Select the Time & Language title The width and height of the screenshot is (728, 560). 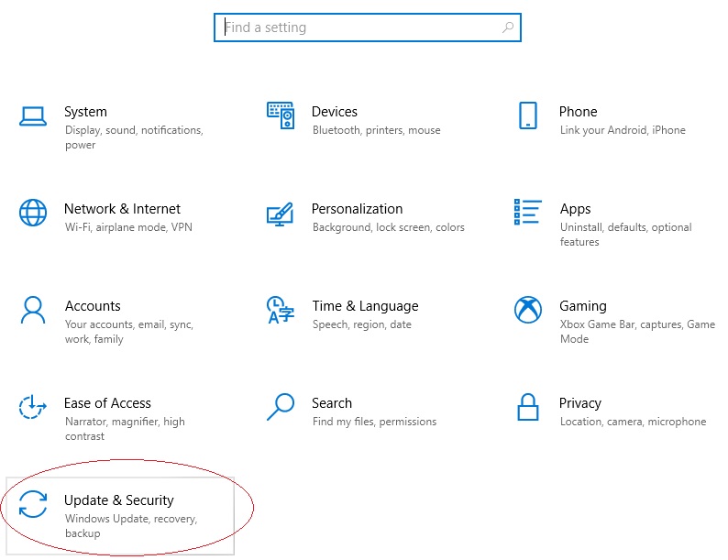tap(365, 306)
